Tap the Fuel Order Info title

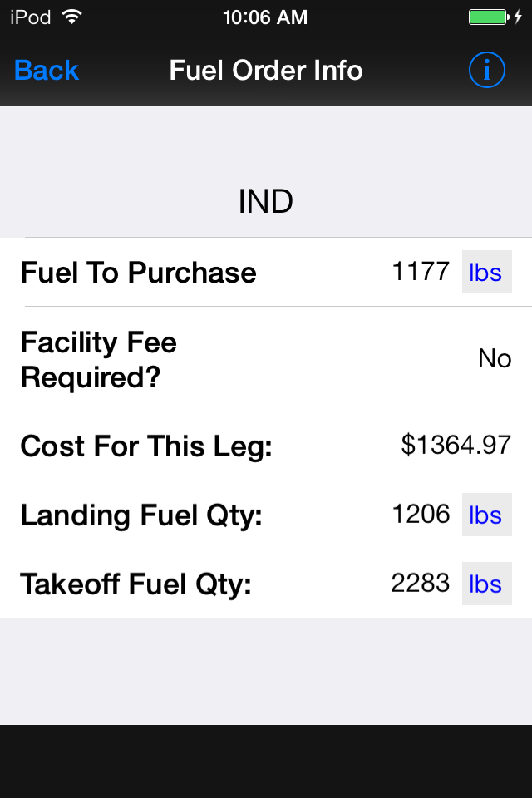click(x=266, y=70)
